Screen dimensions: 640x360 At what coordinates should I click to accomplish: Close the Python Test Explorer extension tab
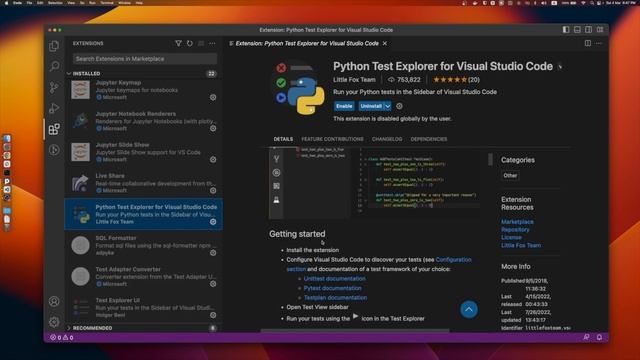pyautogui.click(x=385, y=43)
